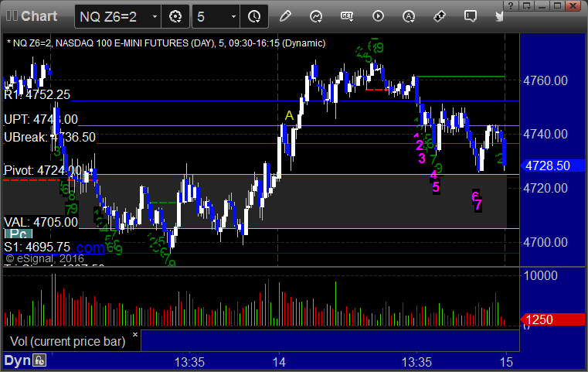The height and width of the screenshot is (372, 588).
Task: Click the 14 time axis label
Action: tap(279, 362)
